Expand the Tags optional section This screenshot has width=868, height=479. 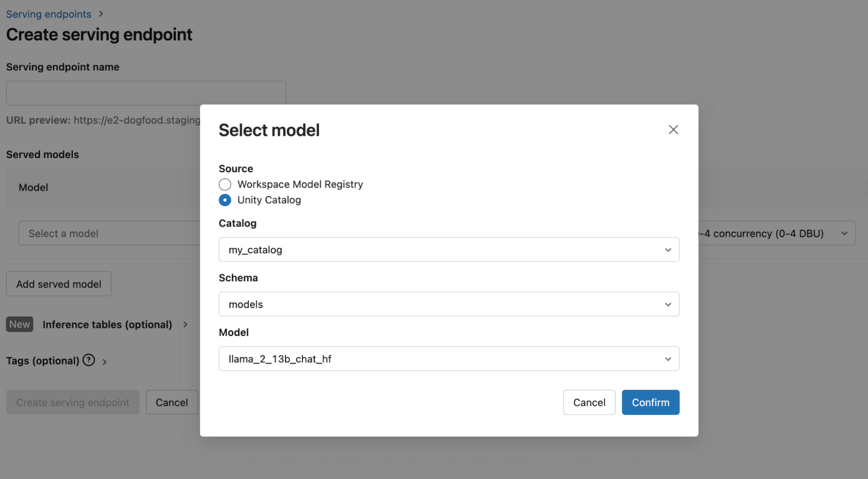[104, 360]
